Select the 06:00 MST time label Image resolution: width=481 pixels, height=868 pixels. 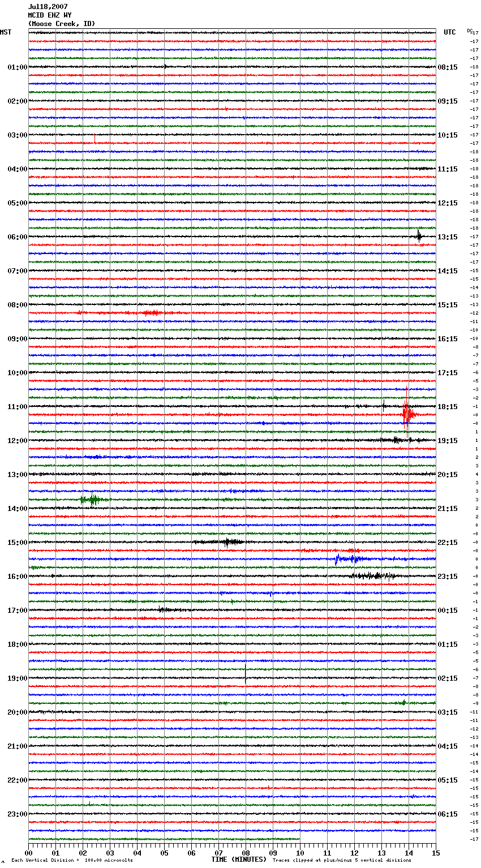(18, 237)
